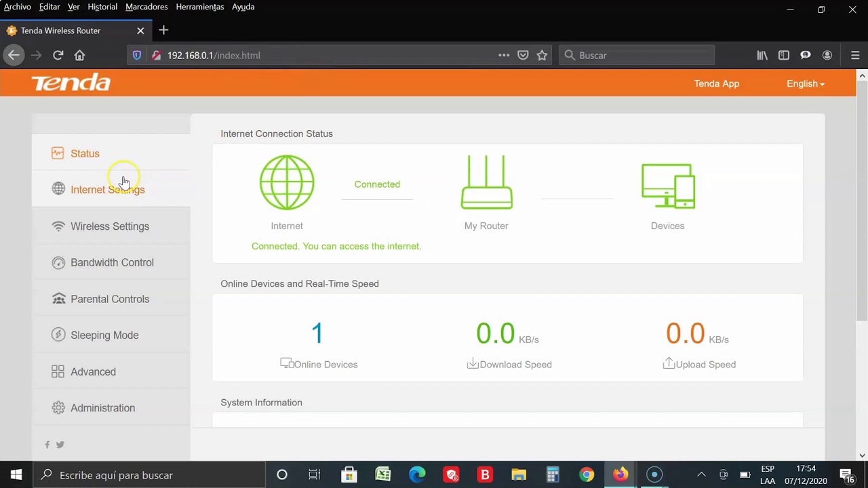Viewport: 868px width, 488px height.
Task: Open the Historial menu
Action: (102, 7)
